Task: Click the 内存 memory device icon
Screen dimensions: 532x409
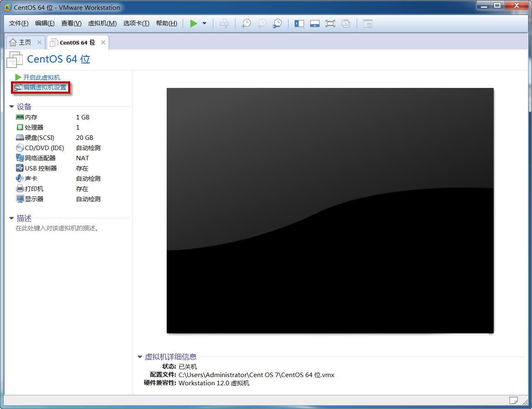Action: [20, 117]
